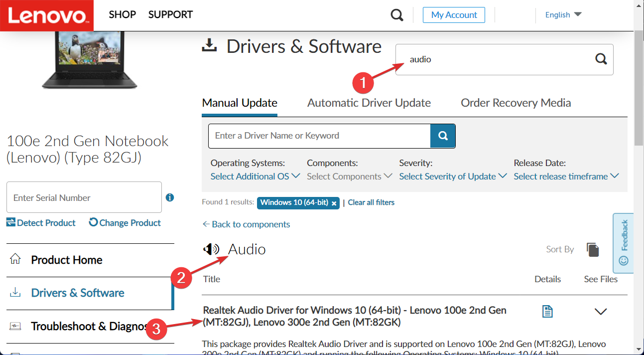644x355 pixels.
Task: Open the Feedback side tab
Action: tap(623, 243)
